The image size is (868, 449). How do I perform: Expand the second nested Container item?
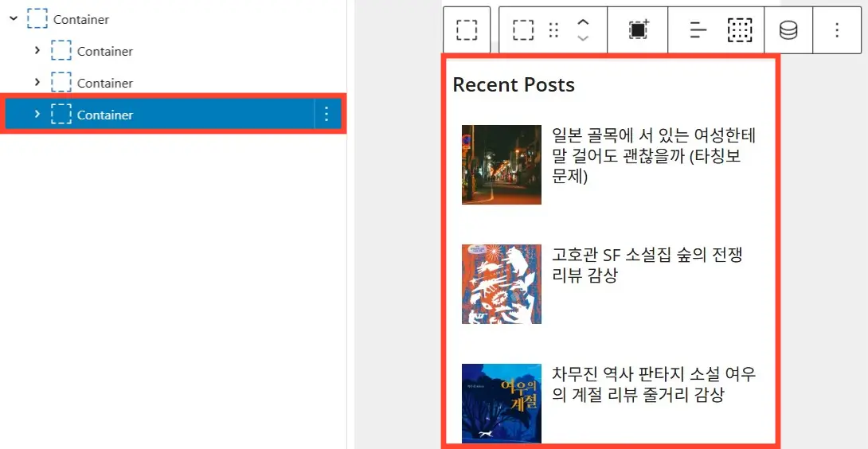[x=37, y=82]
